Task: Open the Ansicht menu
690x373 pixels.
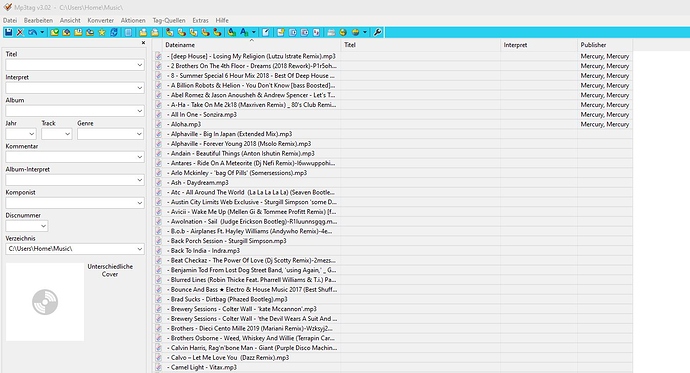Action: [70, 20]
